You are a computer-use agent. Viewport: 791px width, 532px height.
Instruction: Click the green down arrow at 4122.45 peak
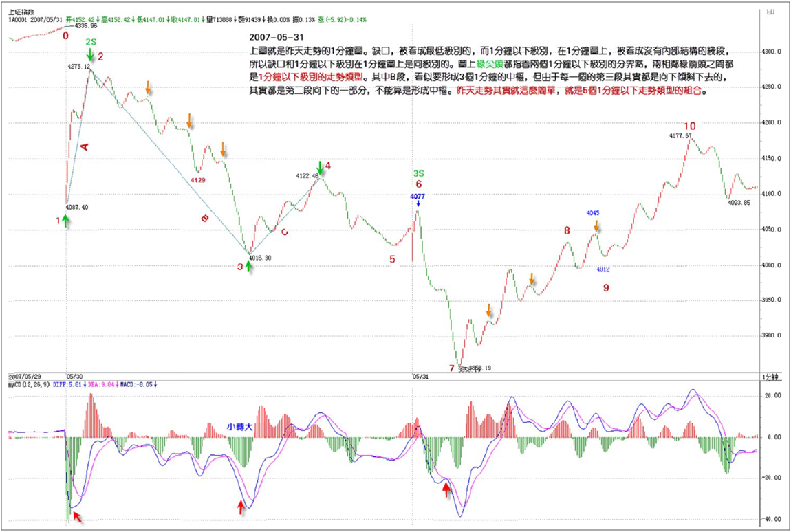click(x=319, y=168)
